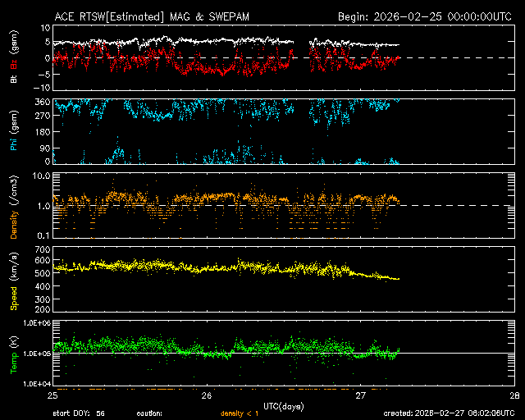The image size is (525, 420).
Task: Click day 26 on the time axis
Action: click(207, 395)
